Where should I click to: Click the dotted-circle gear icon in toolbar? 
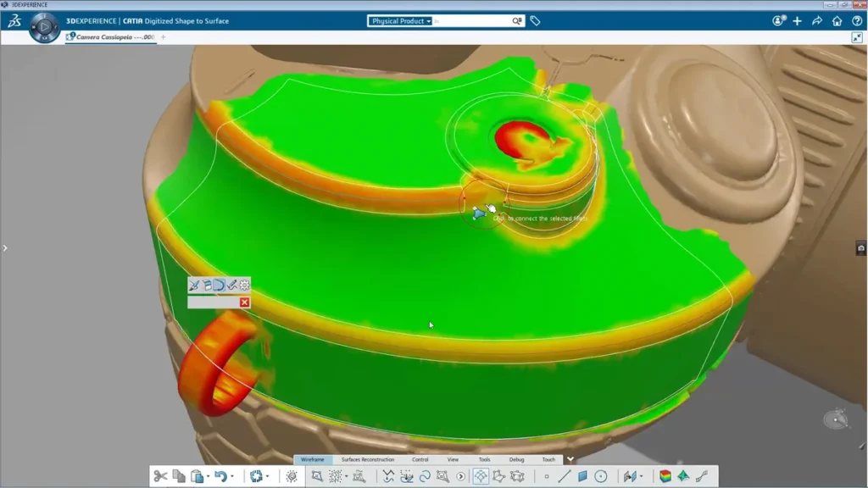(x=292, y=476)
